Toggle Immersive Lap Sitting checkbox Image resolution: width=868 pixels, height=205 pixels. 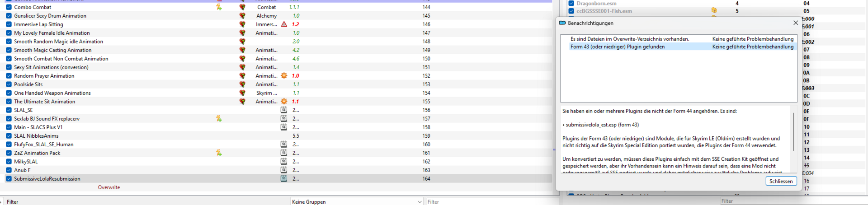coord(9,24)
